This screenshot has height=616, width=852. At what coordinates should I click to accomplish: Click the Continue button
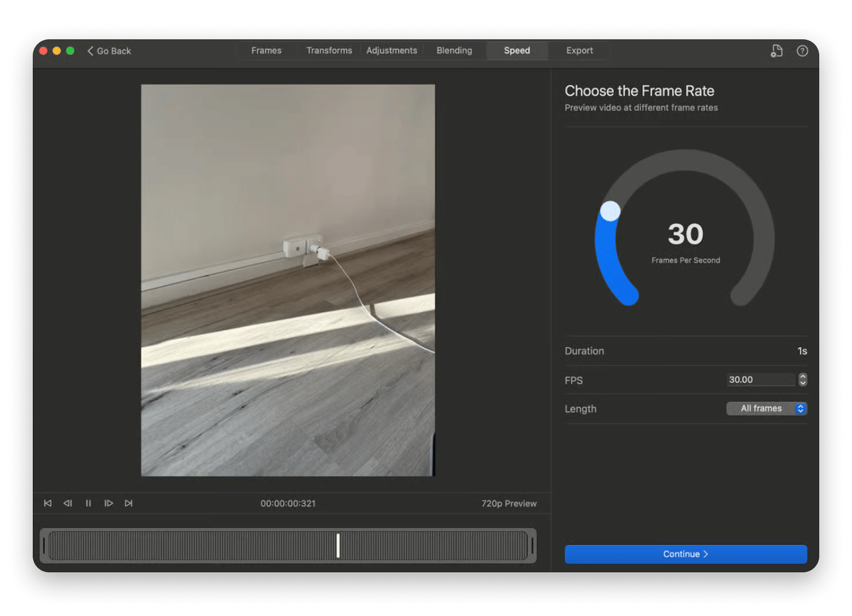tap(685, 554)
